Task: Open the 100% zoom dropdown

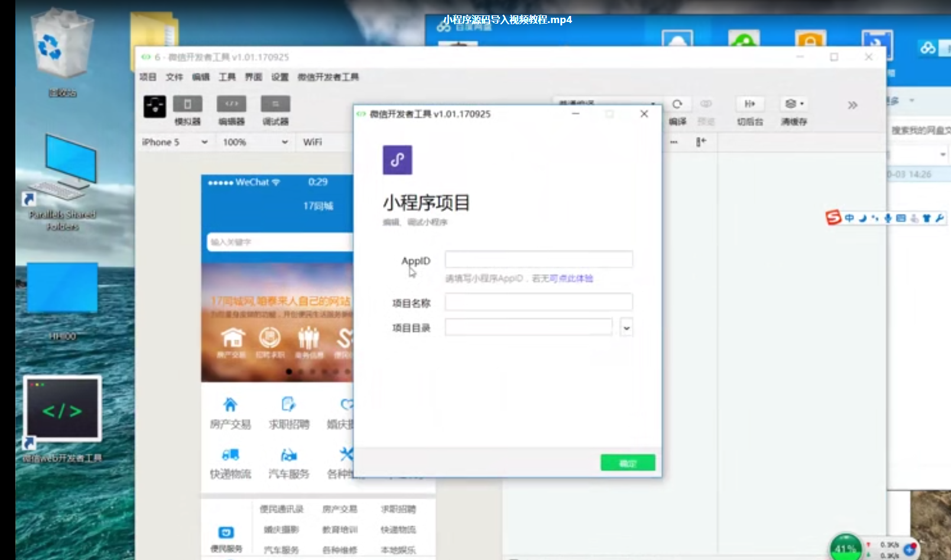Action: click(255, 142)
